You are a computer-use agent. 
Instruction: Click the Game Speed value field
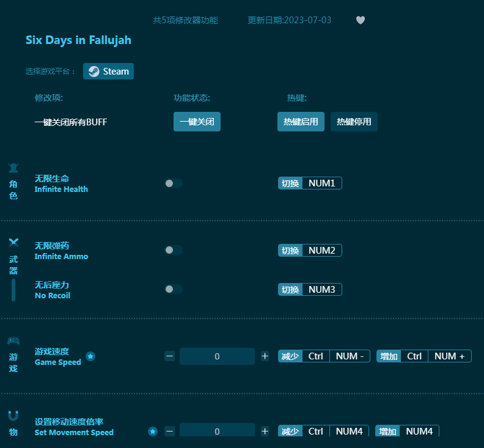click(217, 356)
